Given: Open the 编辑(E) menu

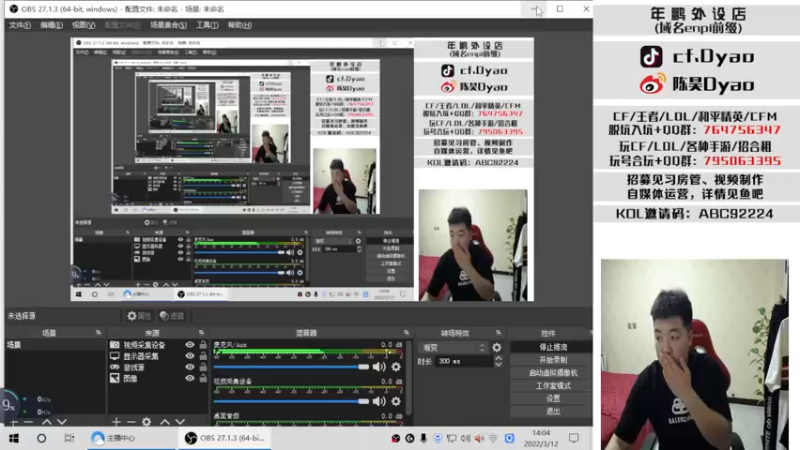Looking at the screenshot, I should pyautogui.click(x=52, y=25).
